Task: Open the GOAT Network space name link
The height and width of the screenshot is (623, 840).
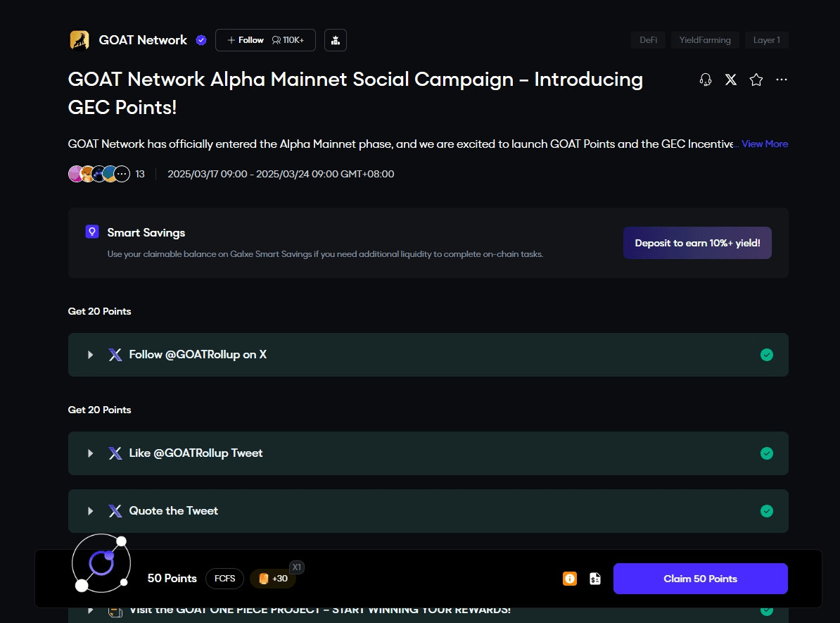Action: tap(143, 40)
